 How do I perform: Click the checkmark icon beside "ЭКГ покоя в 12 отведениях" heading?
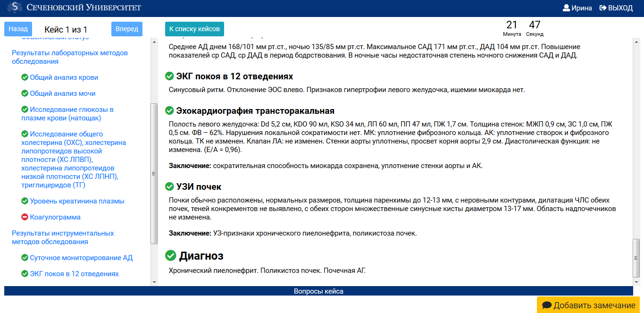tap(169, 75)
